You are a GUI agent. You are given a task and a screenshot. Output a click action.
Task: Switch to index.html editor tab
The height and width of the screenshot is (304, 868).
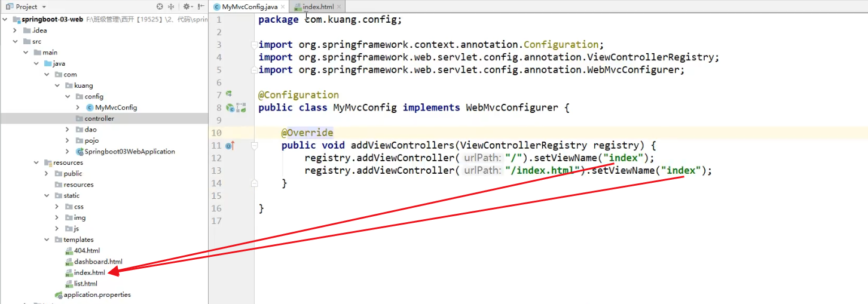pos(318,7)
